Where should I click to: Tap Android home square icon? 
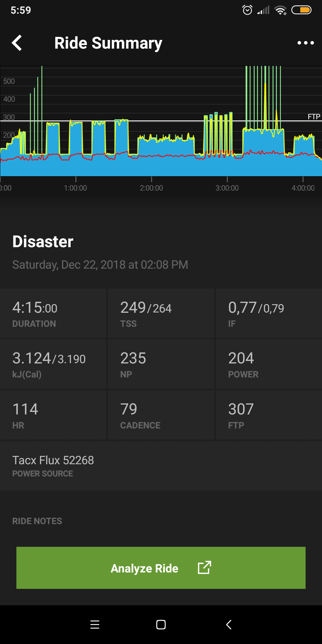(161, 624)
